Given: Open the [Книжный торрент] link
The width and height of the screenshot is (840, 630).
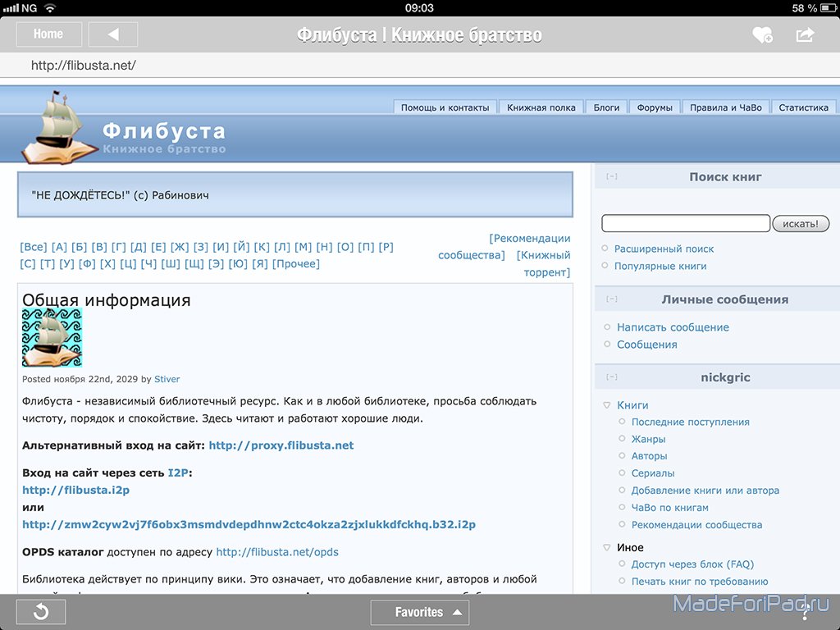Looking at the screenshot, I should [544, 263].
